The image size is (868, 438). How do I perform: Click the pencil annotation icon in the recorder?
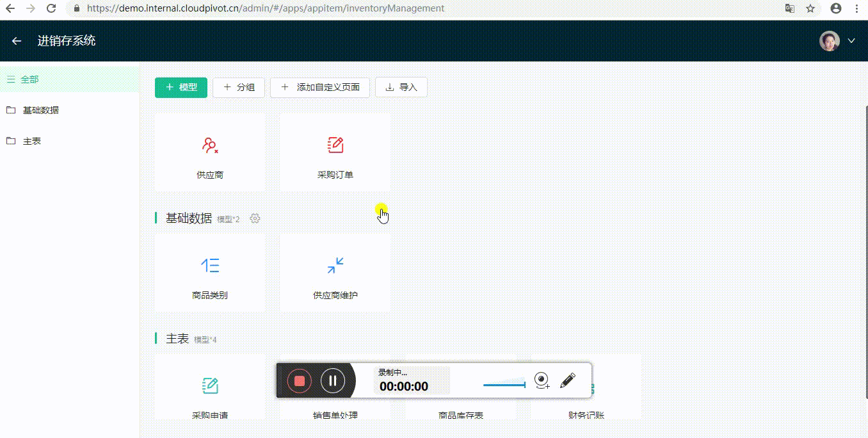(568, 380)
